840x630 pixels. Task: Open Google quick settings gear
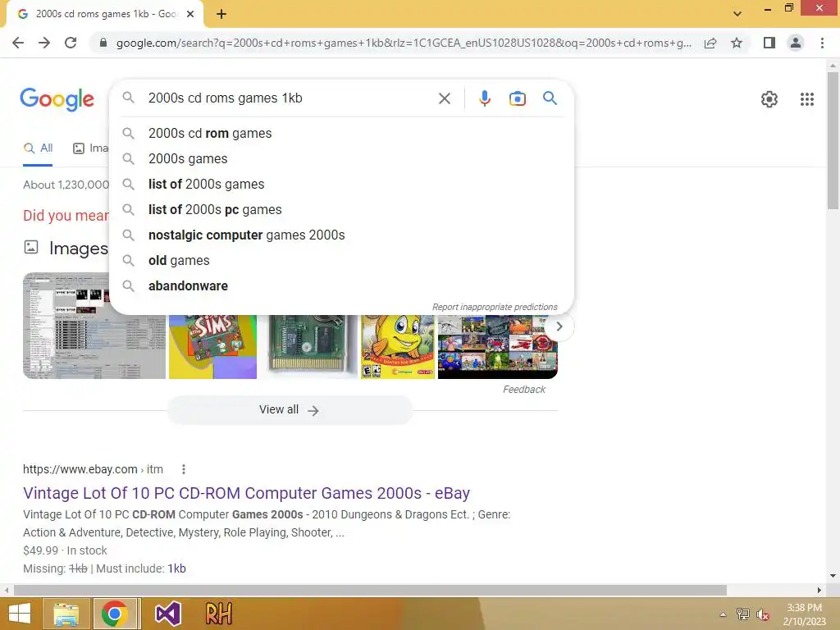pos(769,99)
